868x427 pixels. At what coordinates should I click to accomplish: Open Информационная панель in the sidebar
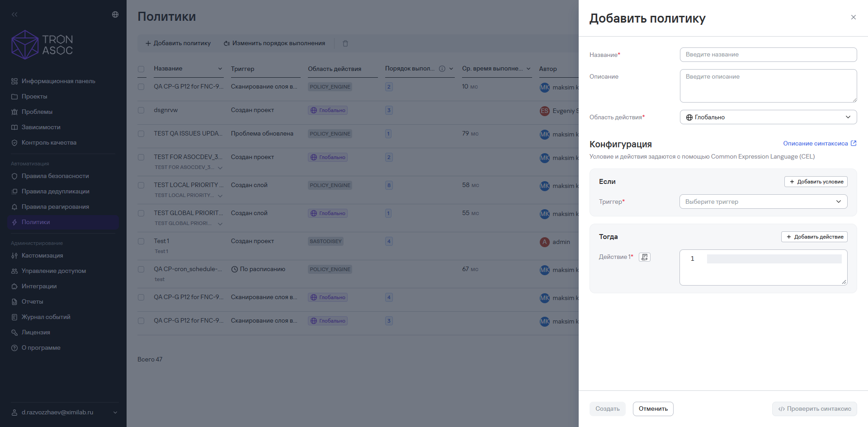58,81
